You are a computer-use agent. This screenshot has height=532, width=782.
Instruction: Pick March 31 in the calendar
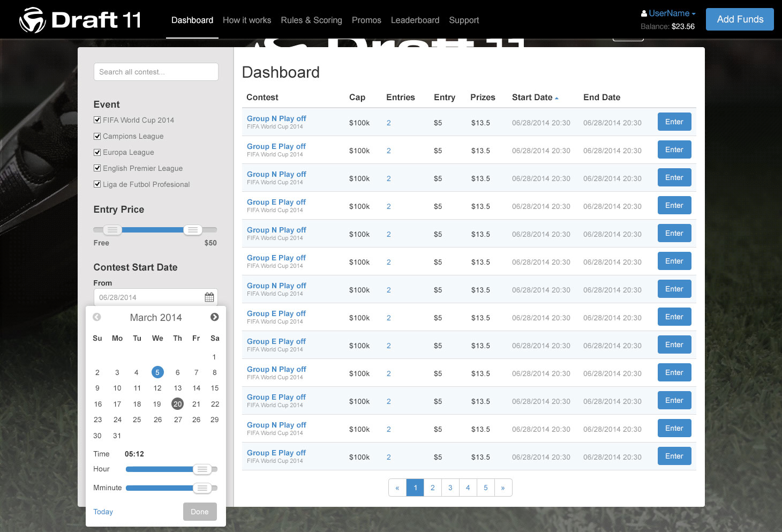tap(117, 436)
